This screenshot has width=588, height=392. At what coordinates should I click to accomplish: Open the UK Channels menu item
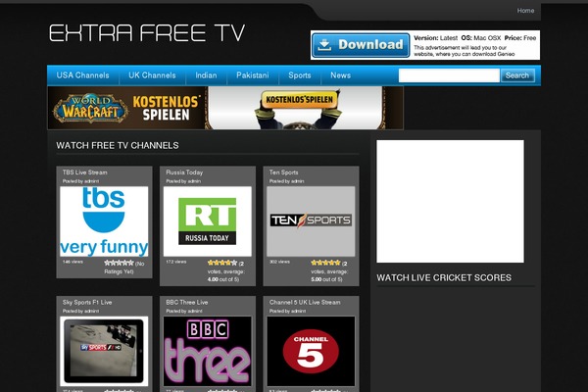pos(152,75)
